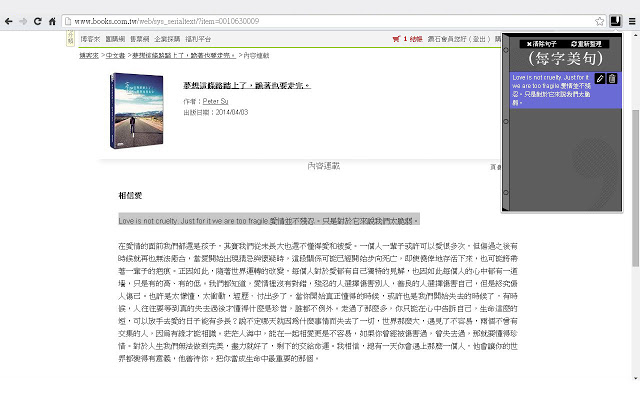Open the 中文書 breadcrumb link
Screen dimensions: 640x400
116,56
